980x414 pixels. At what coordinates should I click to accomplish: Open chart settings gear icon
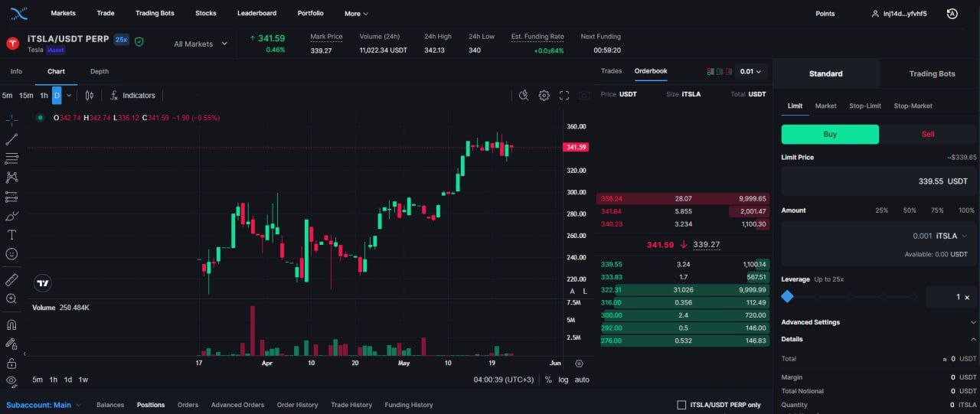pos(544,96)
